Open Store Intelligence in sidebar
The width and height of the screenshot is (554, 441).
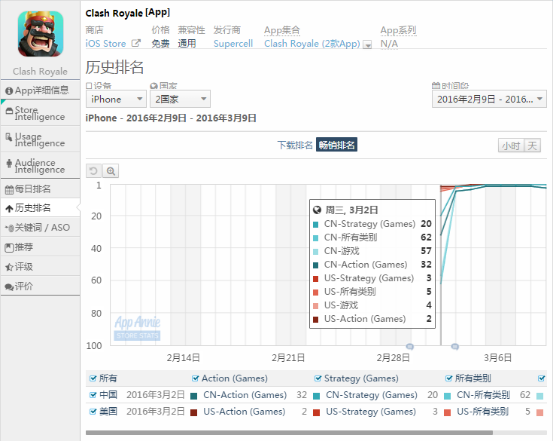point(41,113)
